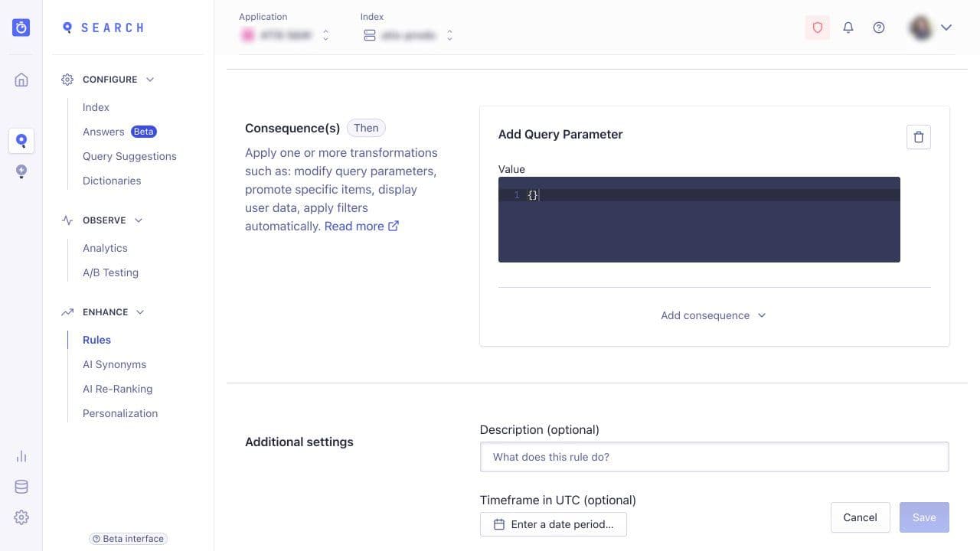
Task: Click the Additional settings heading
Action: pos(299,442)
